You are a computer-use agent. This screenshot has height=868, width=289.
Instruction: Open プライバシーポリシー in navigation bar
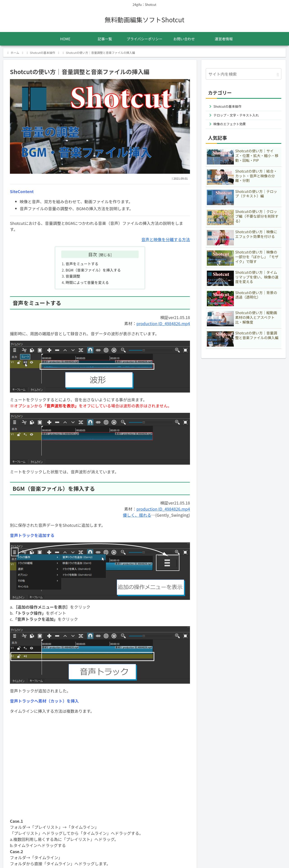(144, 39)
